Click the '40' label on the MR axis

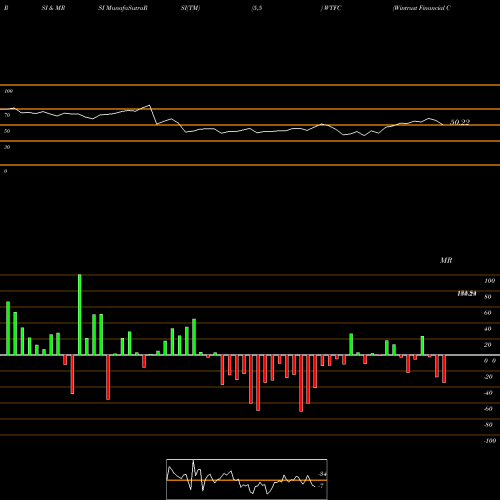pos(488,329)
